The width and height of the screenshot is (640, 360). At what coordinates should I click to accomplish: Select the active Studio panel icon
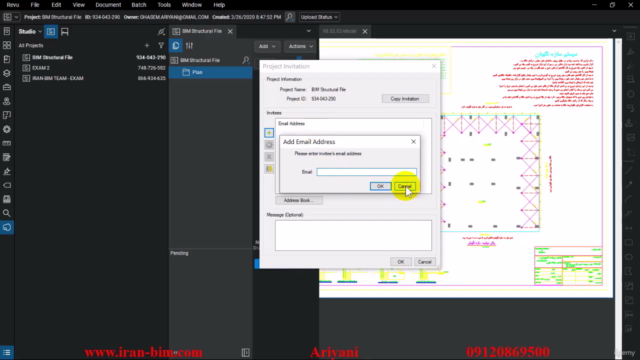point(7,227)
